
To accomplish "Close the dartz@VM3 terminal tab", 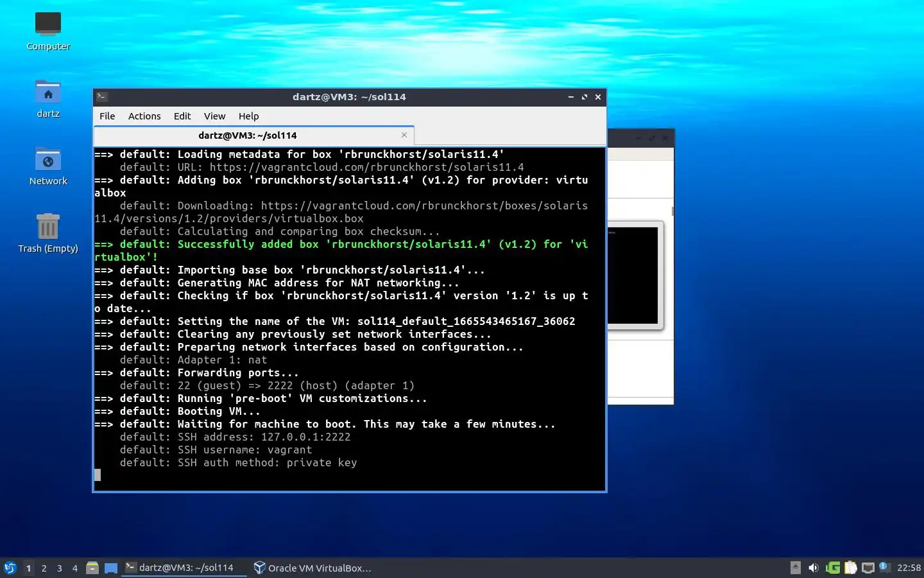I will (x=404, y=135).
